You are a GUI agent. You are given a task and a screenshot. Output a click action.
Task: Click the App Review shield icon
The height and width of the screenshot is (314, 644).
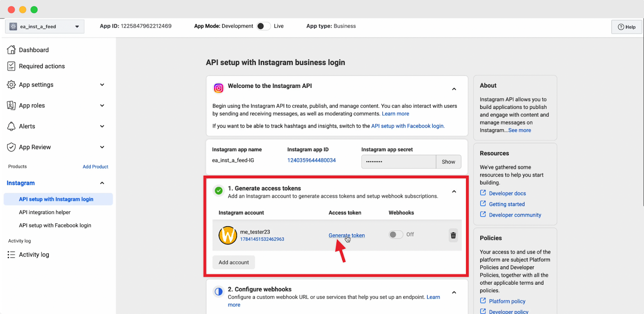click(11, 147)
